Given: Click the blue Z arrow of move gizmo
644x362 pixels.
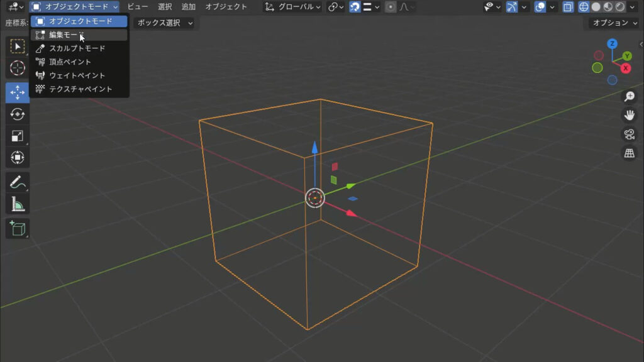Looking at the screenshot, I should point(314,148).
